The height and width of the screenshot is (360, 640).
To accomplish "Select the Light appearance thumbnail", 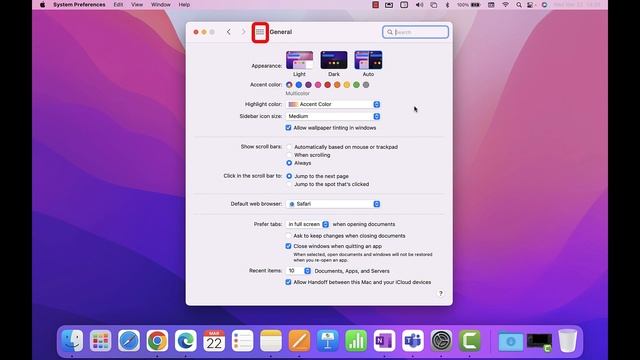I will [x=300, y=60].
